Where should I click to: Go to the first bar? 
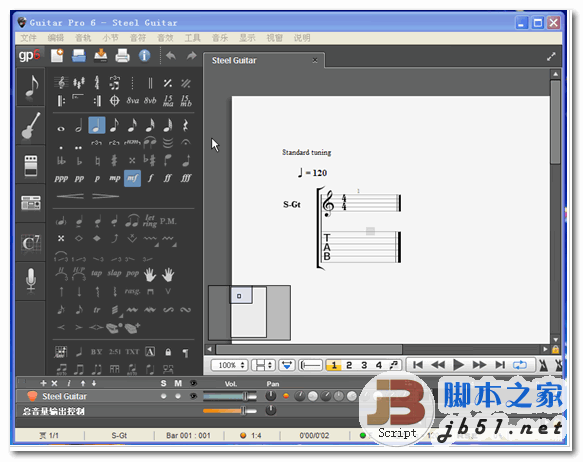[418, 365]
